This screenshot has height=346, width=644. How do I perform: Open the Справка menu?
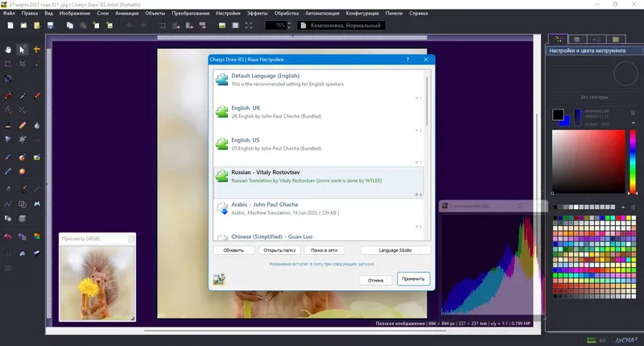419,13
